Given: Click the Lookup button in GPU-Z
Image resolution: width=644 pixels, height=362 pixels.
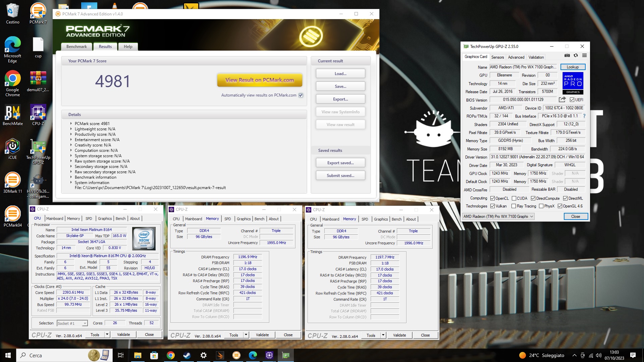Looking at the screenshot, I should pyautogui.click(x=573, y=67).
